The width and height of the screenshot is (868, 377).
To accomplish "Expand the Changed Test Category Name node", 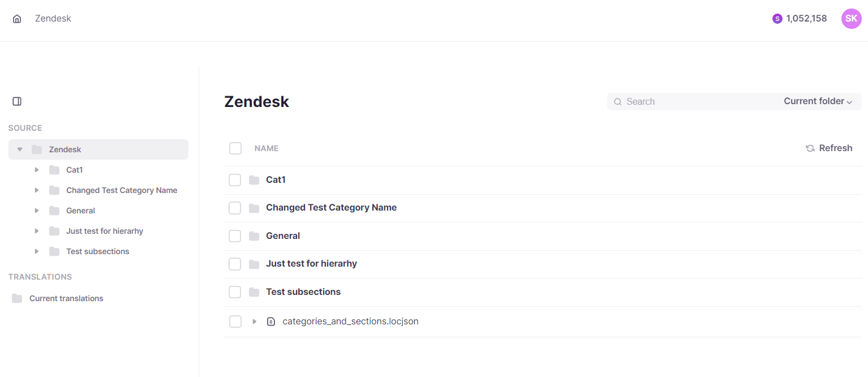I will [x=37, y=190].
